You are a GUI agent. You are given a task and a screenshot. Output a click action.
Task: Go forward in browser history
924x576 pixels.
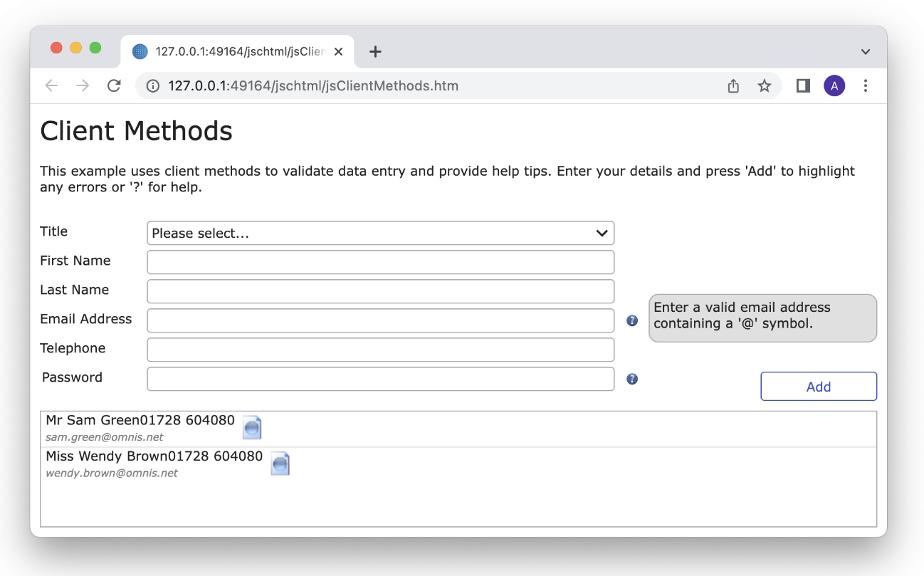83,86
